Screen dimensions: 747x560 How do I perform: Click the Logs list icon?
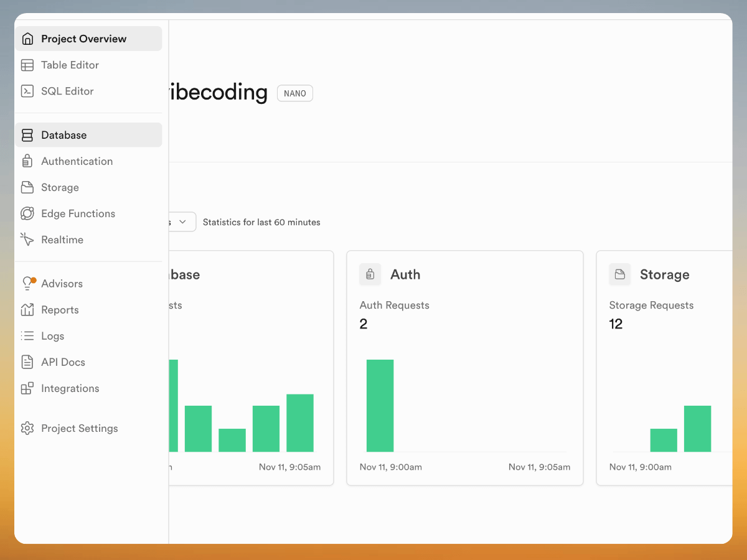pyautogui.click(x=27, y=335)
